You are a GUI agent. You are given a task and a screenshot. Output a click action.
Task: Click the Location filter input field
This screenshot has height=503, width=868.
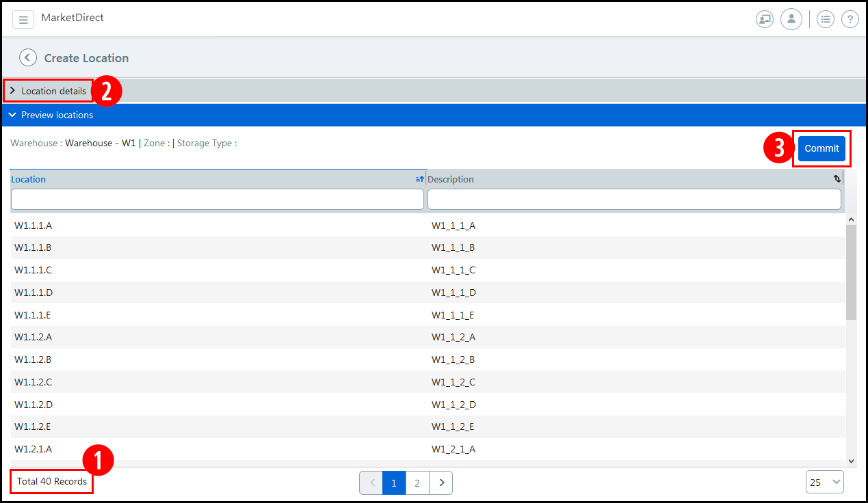click(x=218, y=199)
